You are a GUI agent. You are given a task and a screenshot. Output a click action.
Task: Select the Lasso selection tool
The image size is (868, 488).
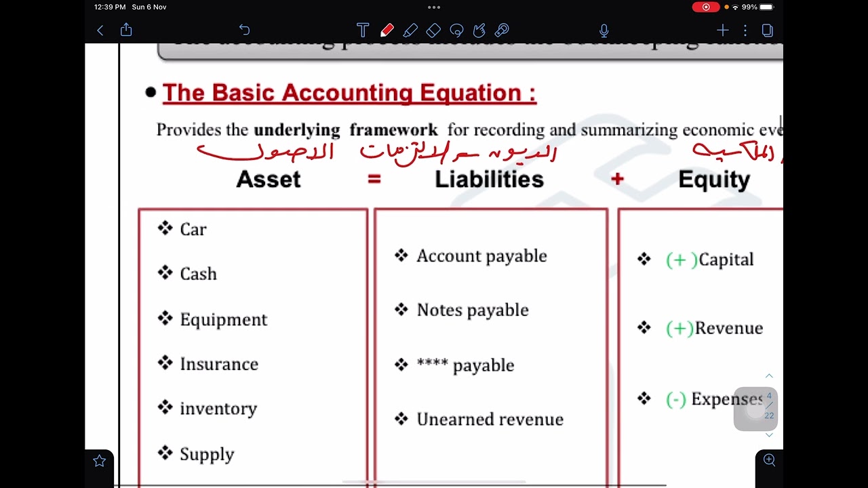coord(456,30)
